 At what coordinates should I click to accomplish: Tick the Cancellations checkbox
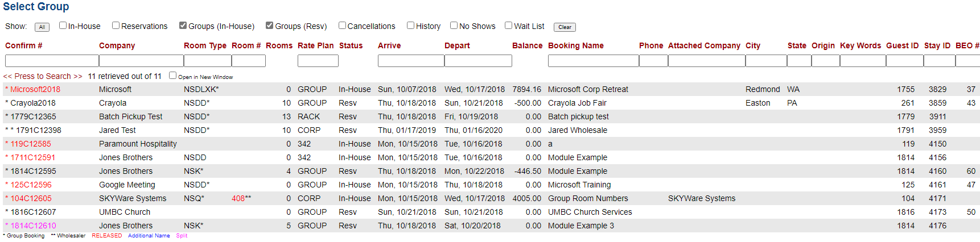tap(342, 26)
